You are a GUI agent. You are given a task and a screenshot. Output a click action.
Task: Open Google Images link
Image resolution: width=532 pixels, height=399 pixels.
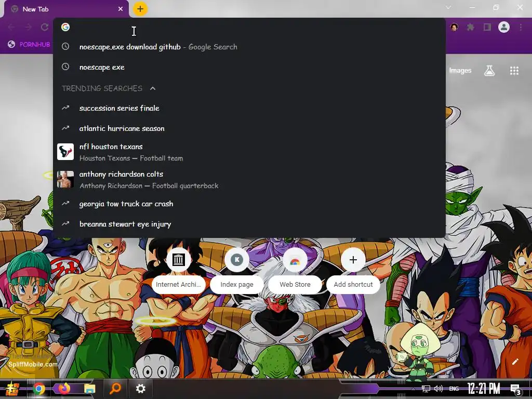460,70
